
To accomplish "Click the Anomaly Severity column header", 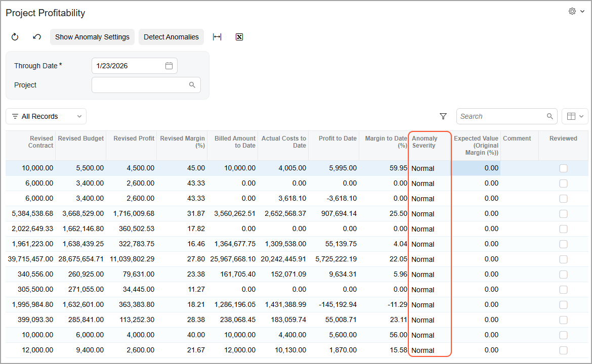I will click(430, 146).
